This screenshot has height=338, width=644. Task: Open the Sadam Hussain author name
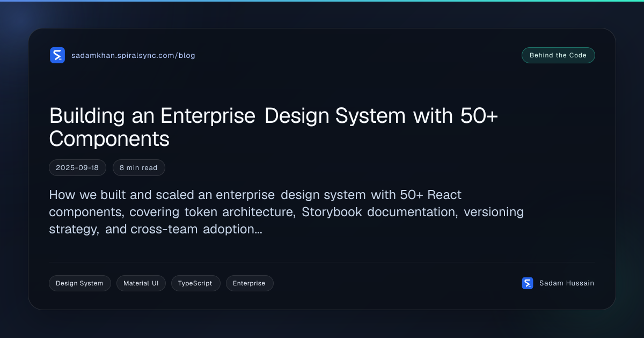click(567, 283)
